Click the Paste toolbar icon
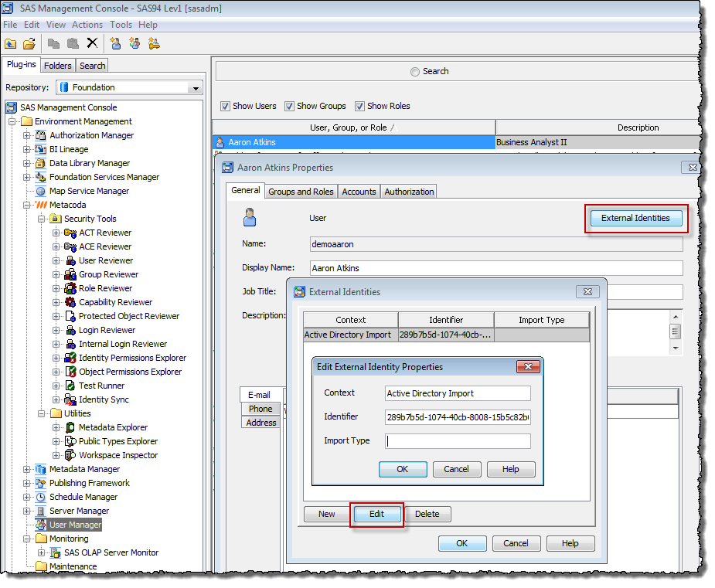Screen dimensions: 715x588 pyautogui.click(x=73, y=43)
